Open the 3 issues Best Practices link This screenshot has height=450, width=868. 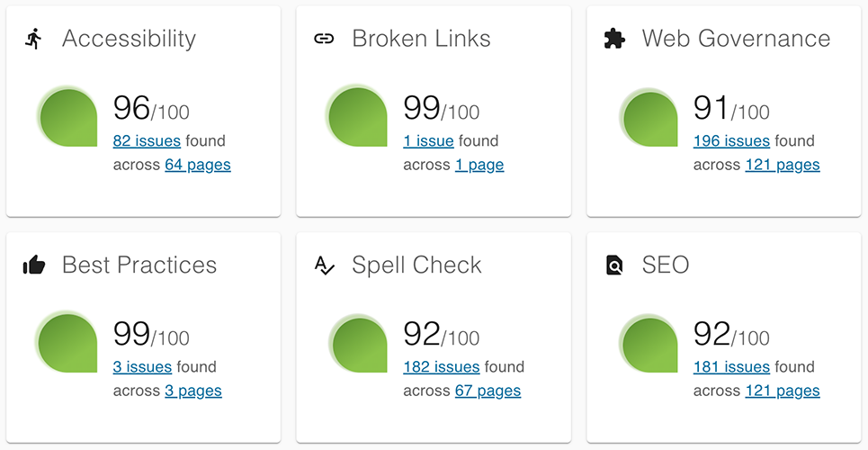(x=142, y=367)
